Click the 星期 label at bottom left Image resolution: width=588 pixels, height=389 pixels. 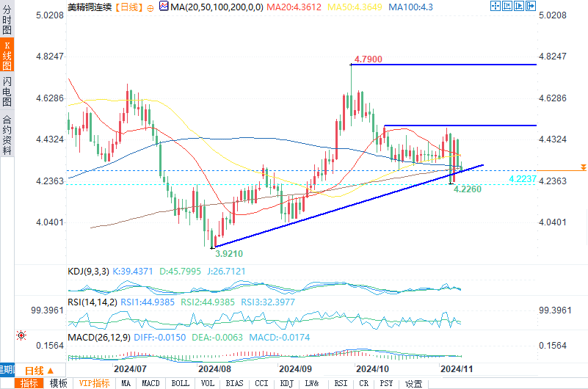coord(7,369)
